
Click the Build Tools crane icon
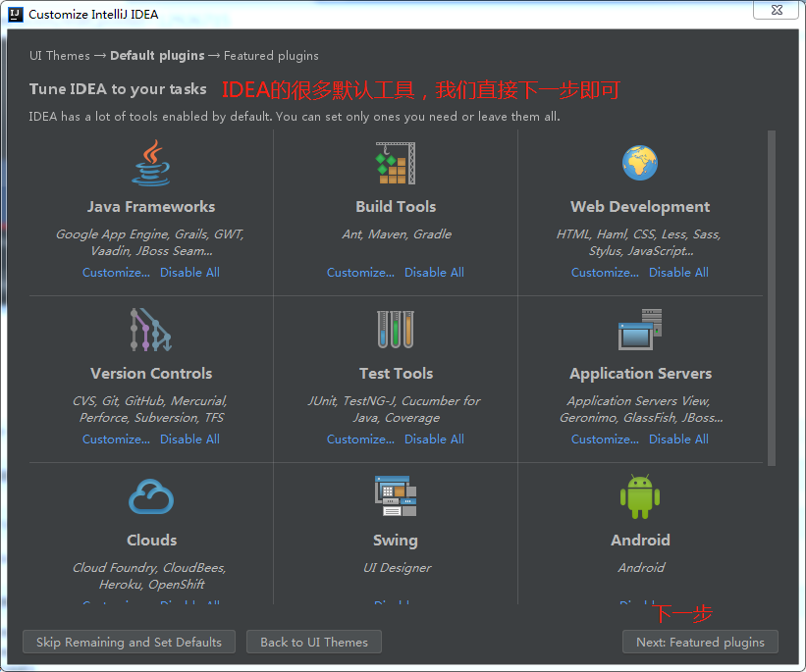(396, 163)
